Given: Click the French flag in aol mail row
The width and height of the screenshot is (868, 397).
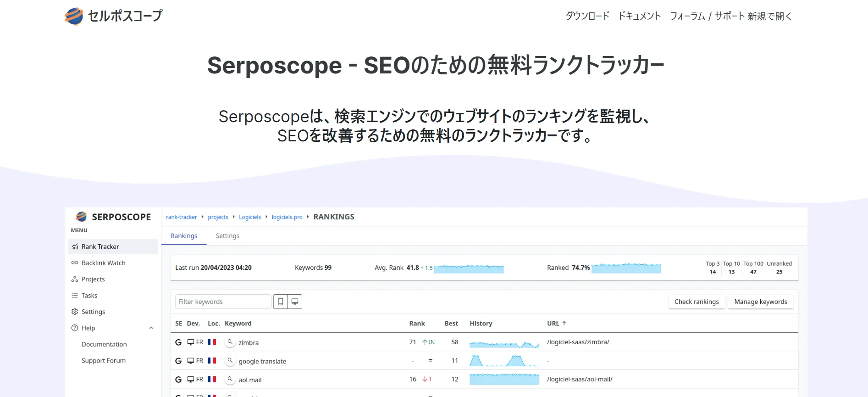Looking at the screenshot, I should pyautogui.click(x=212, y=379).
